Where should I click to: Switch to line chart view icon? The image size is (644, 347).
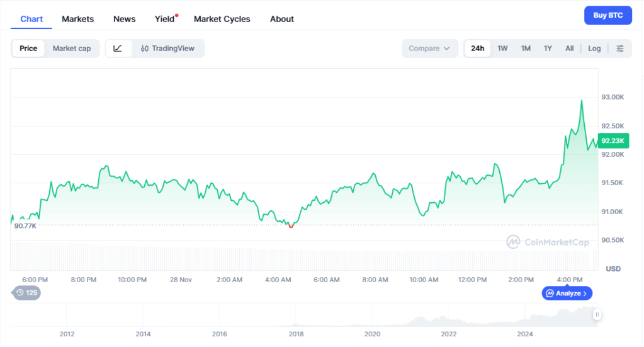pos(118,48)
